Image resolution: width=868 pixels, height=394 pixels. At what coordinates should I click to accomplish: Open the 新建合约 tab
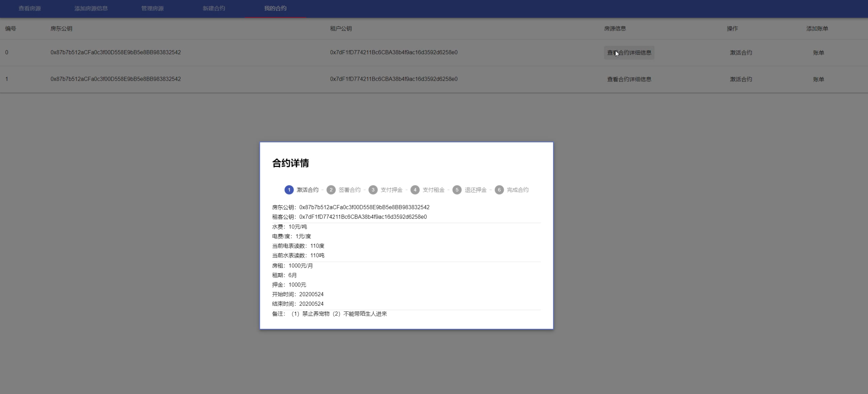pos(214,8)
